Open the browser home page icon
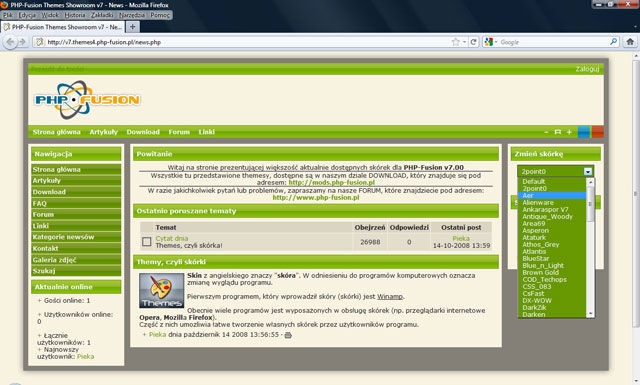Viewport: 640px width, 385px height. tap(630, 42)
